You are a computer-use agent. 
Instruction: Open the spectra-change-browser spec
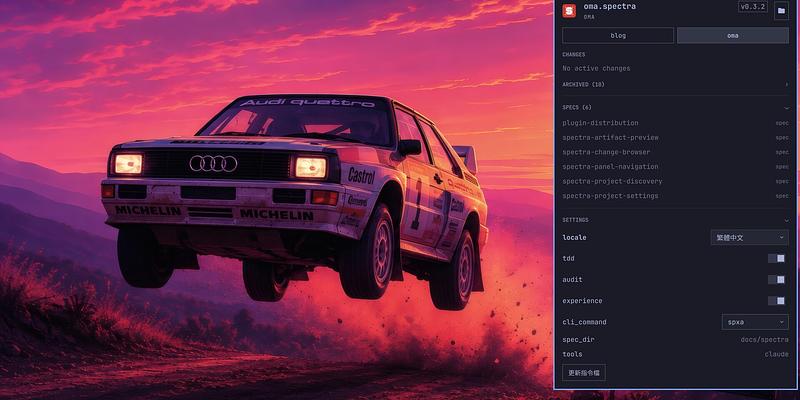click(x=676, y=152)
